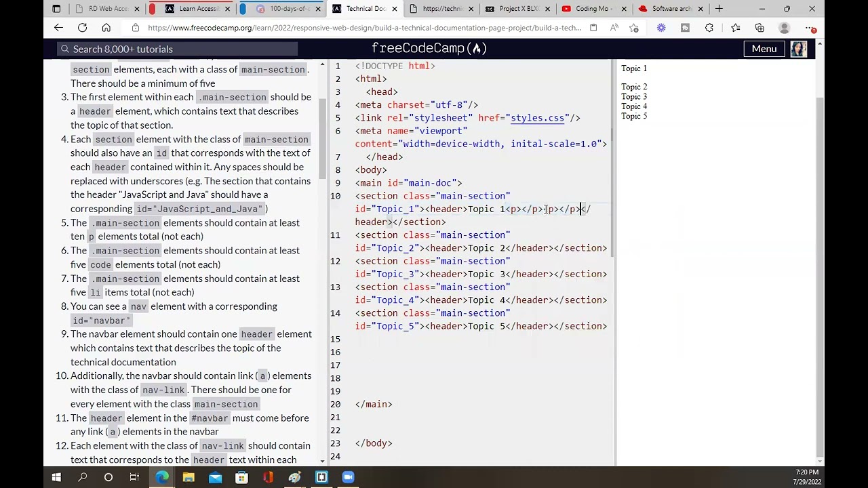The image size is (868, 488).
Task: Open Microsoft Edge in taskbar
Action: click(162, 477)
